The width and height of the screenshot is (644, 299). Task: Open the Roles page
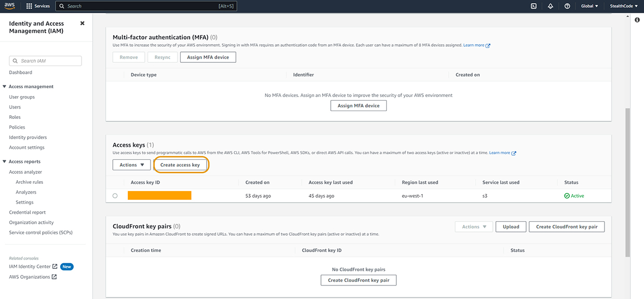pos(15,117)
